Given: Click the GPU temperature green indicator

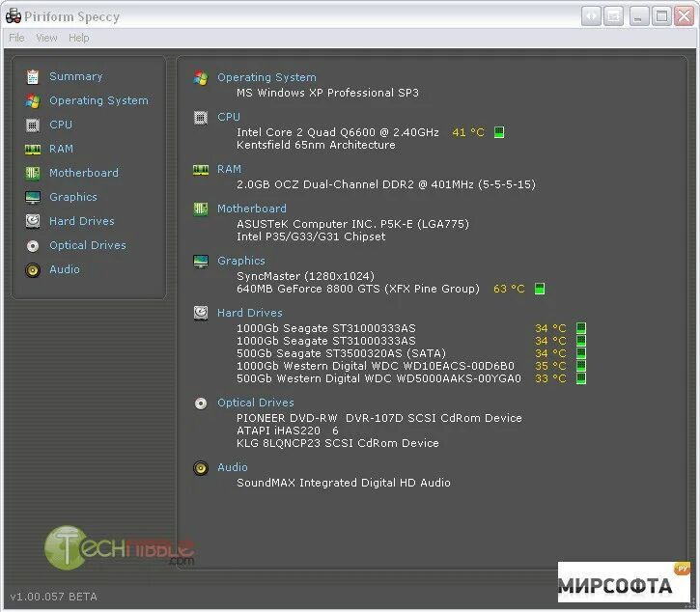Looking at the screenshot, I should 540,289.
